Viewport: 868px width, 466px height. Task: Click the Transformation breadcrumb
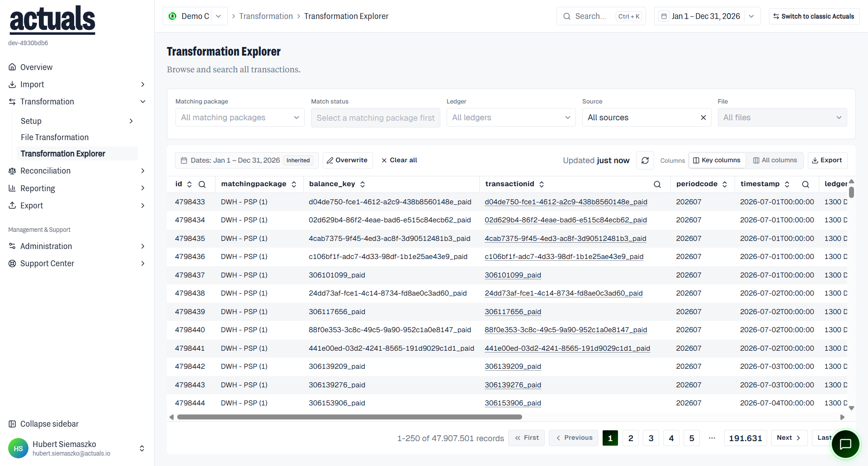click(266, 16)
